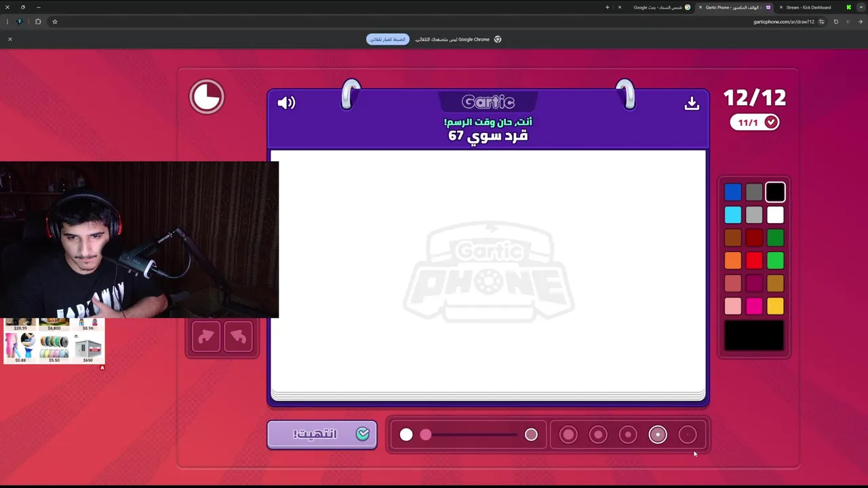Image resolution: width=868 pixels, height=488 pixels.
Task: Click the white drawing canvas
Action: pyautogui.click(x=488, y=271)
